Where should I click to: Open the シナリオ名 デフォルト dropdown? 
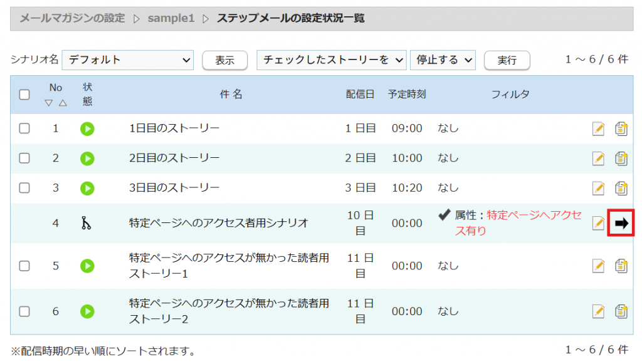tap(128, 60)
